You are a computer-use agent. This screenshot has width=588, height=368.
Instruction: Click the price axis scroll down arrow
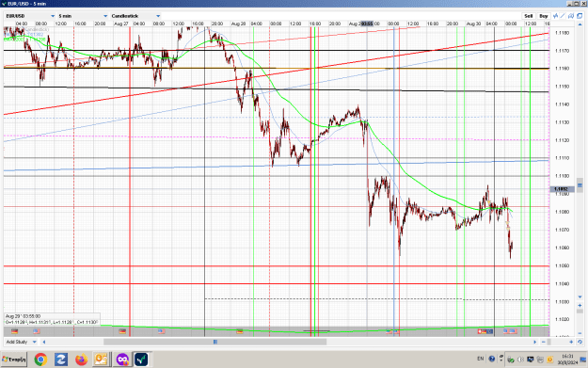click(580, 296)
